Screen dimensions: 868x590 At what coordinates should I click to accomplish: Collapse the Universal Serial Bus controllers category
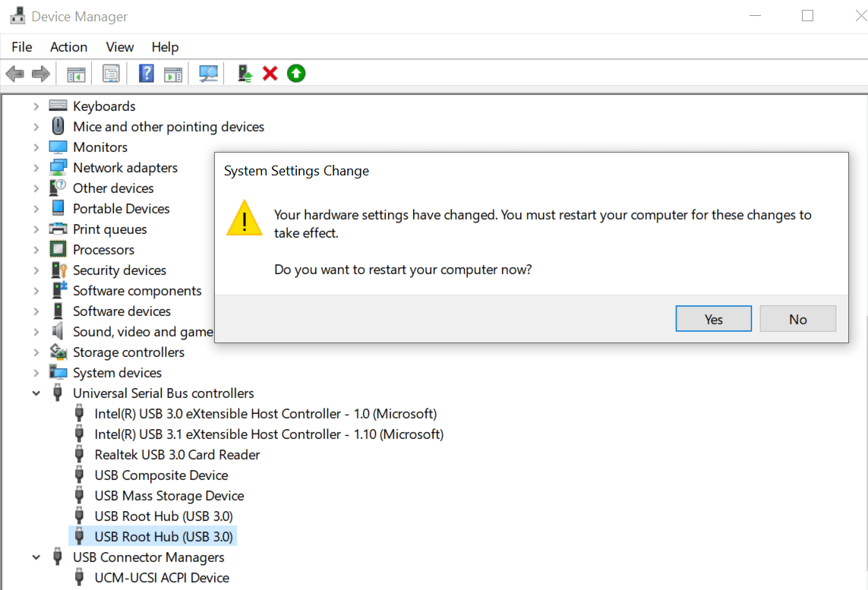(35, 393)
